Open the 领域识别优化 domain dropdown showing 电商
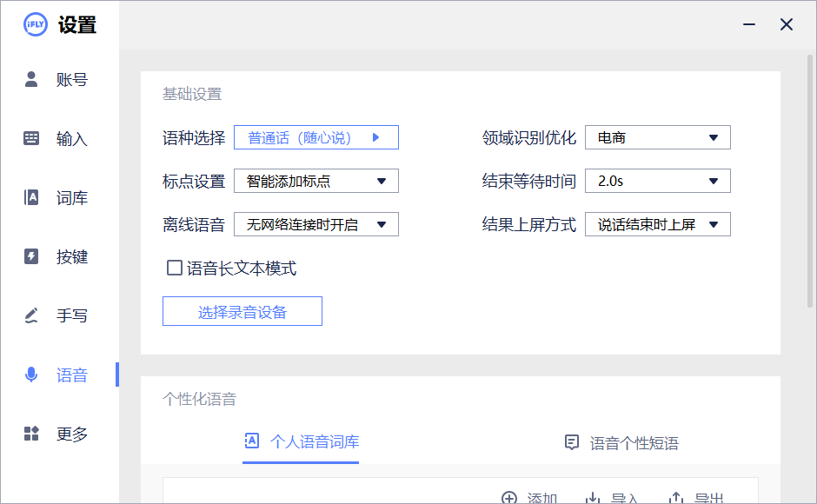The image size is (817, 504). [658, 136]
